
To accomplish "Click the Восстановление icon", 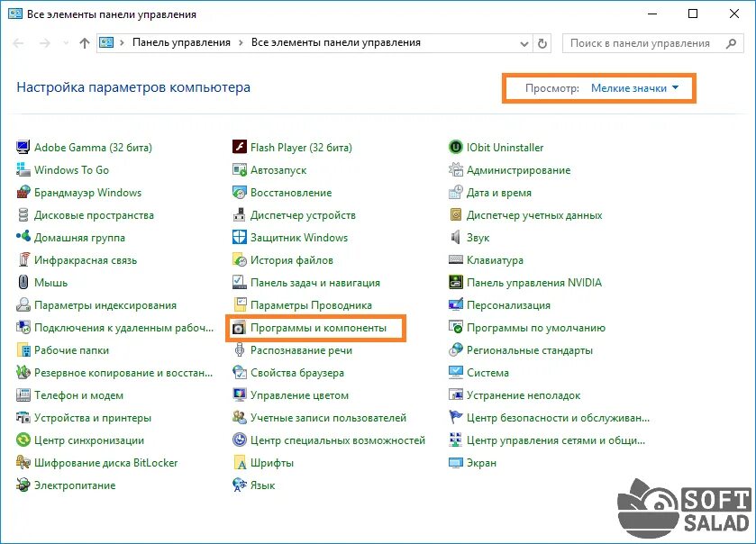I will point(239,192).
